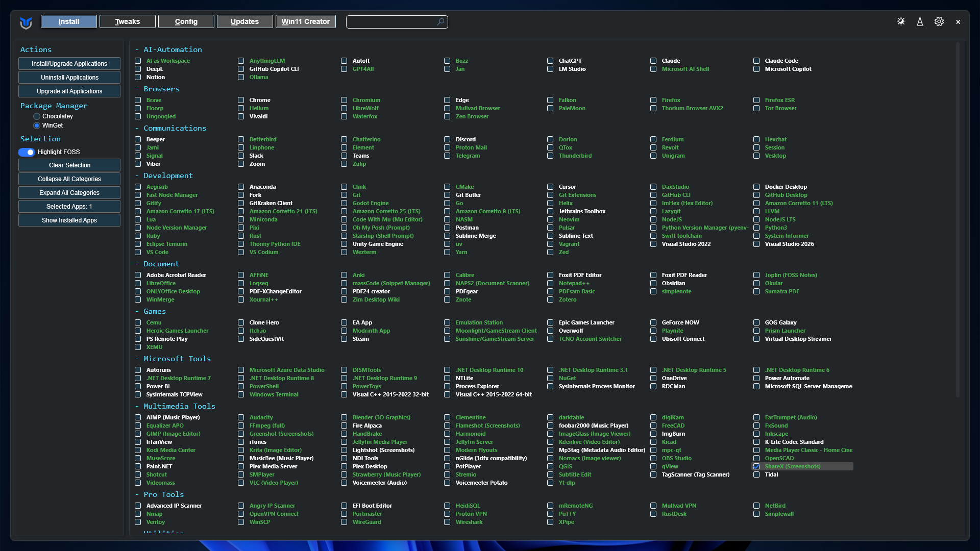Click the Clear Selection button
The width and height of the screenshot is (980, 551).
(69, 165)
